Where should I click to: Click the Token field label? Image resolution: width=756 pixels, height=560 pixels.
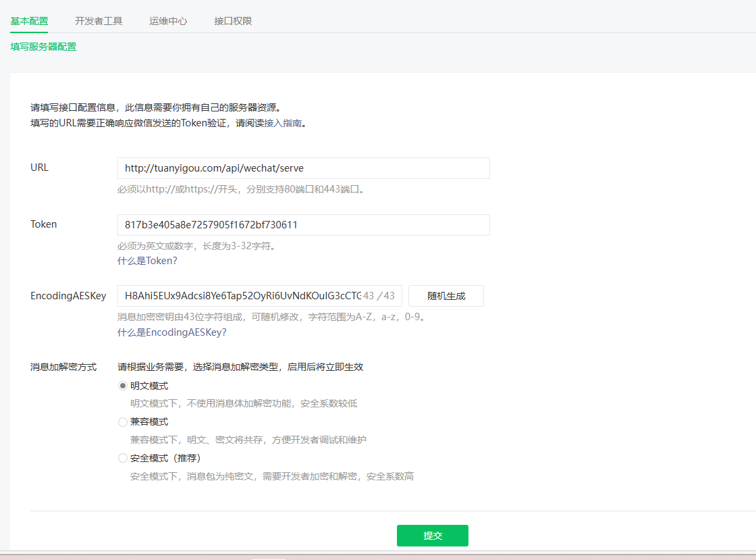43,224
